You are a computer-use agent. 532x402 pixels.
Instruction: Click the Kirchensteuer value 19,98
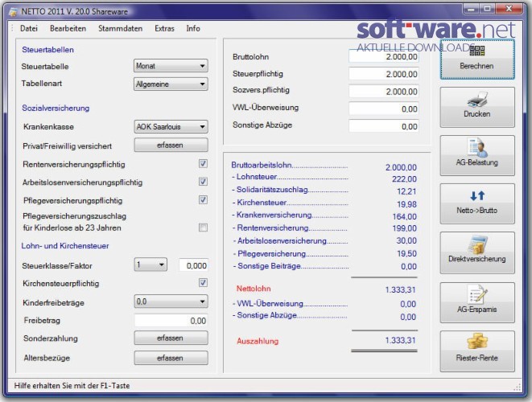(406, 204)
